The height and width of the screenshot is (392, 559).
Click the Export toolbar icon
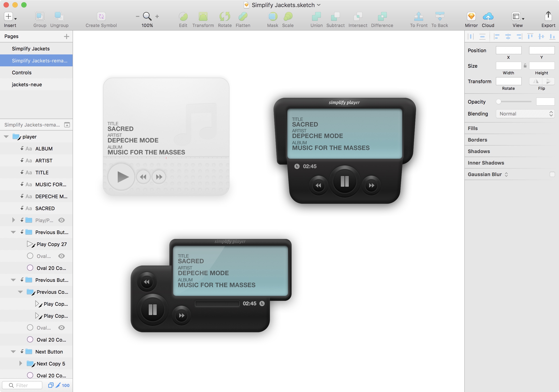(x=548, y=16)
